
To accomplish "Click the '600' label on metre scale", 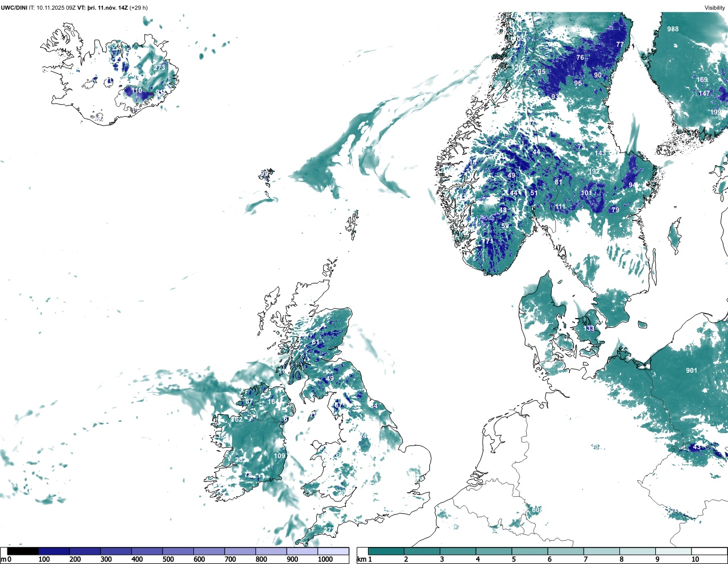I will pyautogui.click(x=199, y=559).
